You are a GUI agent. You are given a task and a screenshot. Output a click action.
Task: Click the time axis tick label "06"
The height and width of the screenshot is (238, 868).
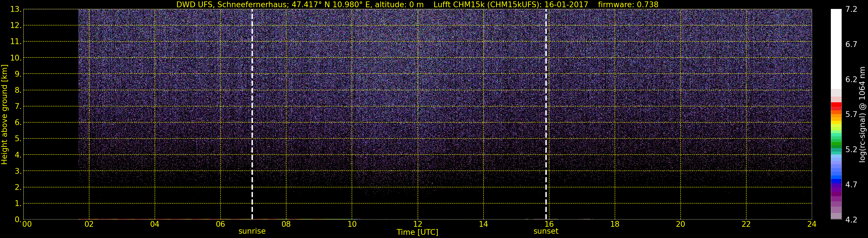[220, 224]
